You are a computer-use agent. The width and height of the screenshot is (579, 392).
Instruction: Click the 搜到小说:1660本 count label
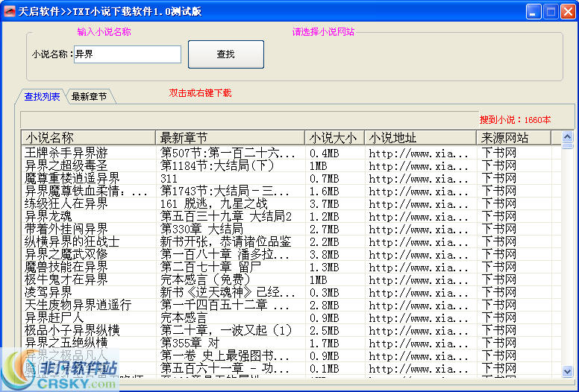[515, 120]
